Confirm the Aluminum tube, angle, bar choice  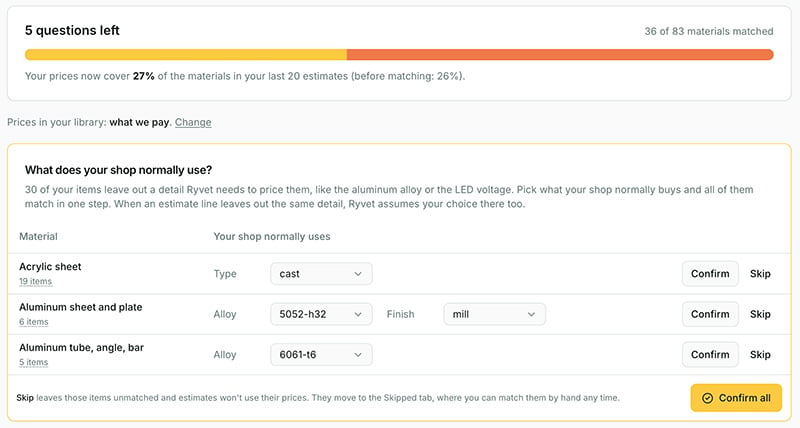tap(710, 355)
